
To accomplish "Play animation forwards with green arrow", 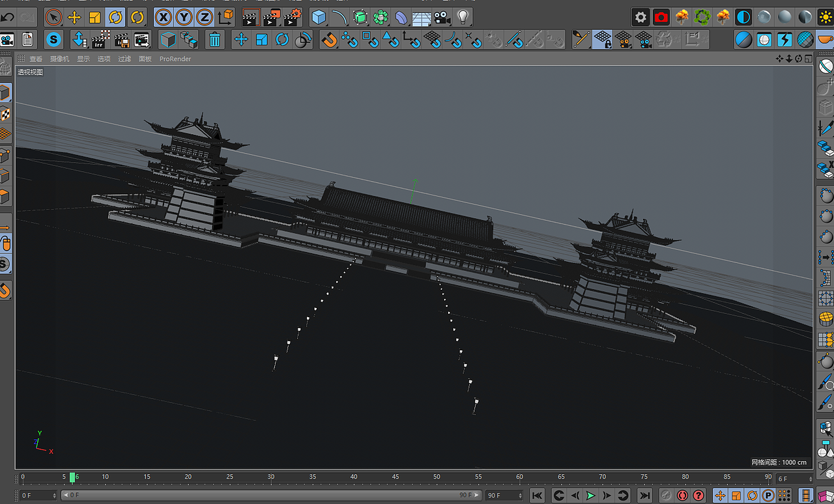I will coord(590,496).
